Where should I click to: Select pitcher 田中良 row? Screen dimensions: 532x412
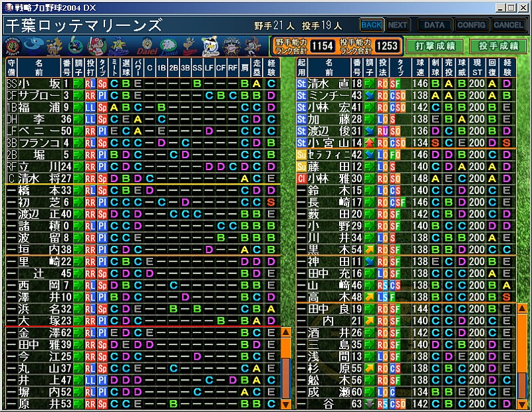pos(406,309)
